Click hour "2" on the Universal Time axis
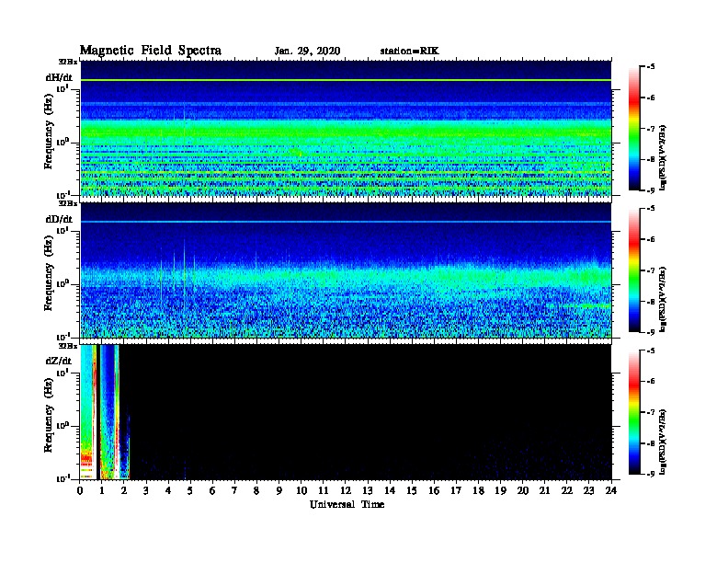 point(124,490)
